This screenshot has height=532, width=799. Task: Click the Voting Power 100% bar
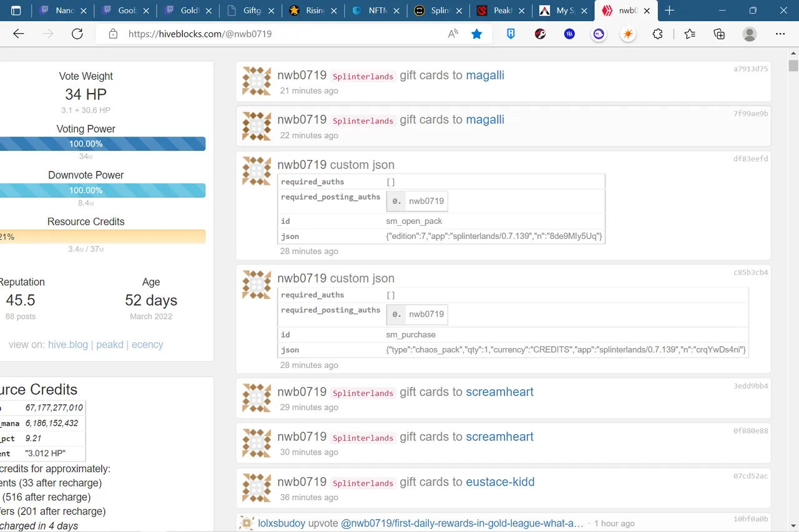pyautogui.click(x=102, y=143)
